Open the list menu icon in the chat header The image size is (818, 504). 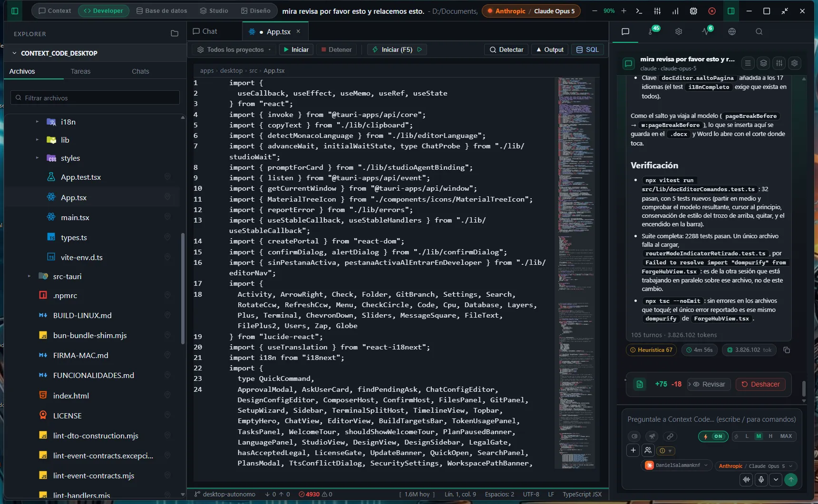748,63
